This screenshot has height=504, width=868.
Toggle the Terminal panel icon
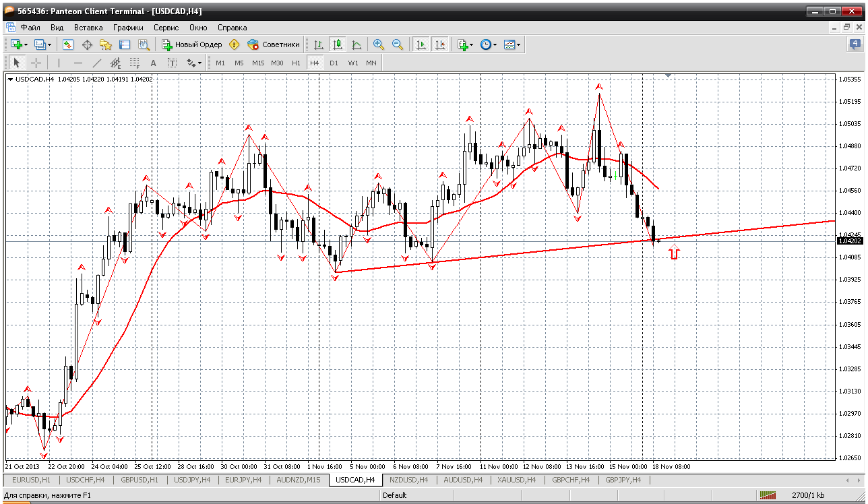pos(125,44)
